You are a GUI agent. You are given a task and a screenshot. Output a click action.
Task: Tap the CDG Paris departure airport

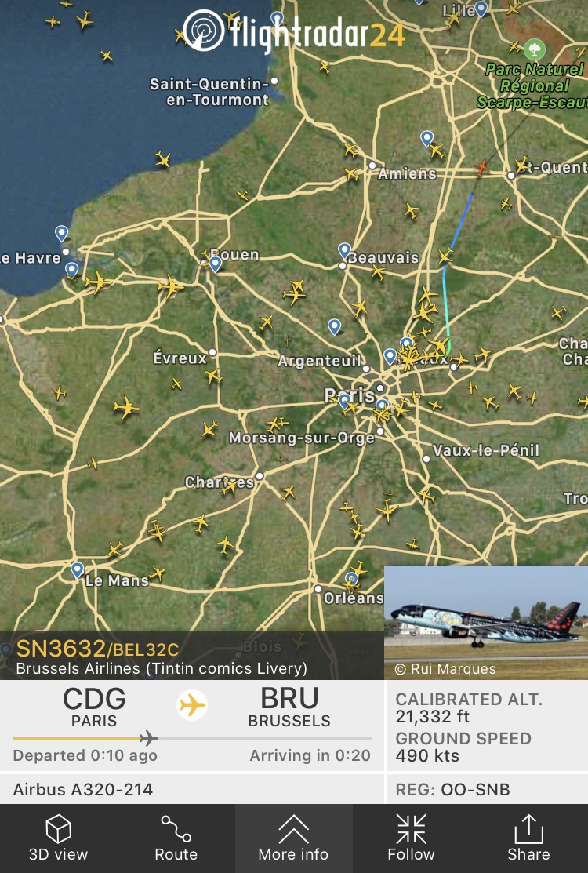94,707
